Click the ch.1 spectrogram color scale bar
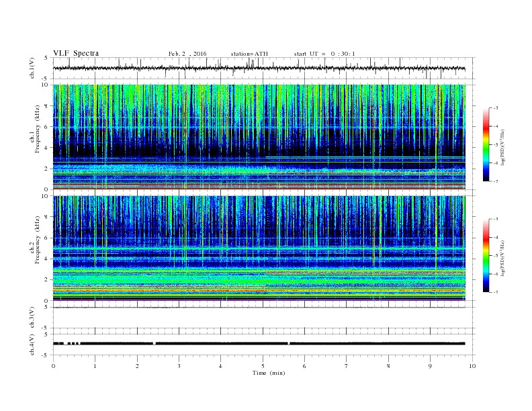Screen dimensions: 532x411 [x=486, y=144]
